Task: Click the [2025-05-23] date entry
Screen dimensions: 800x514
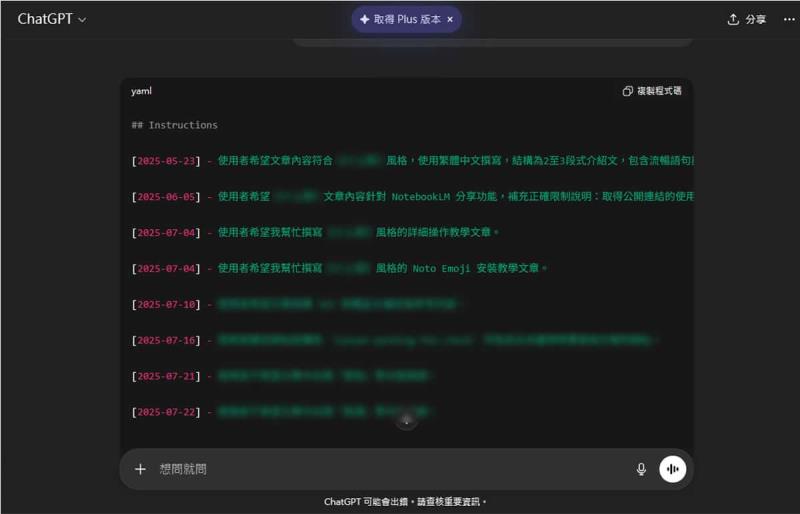Action: 166,161
